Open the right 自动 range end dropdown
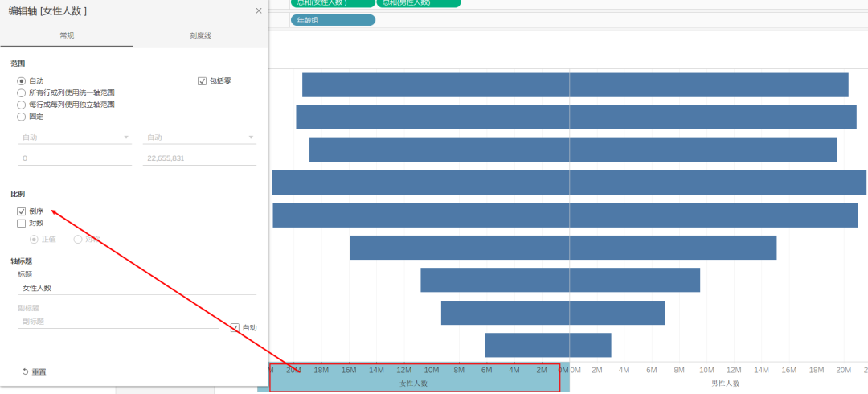 (x=199, y=137)
